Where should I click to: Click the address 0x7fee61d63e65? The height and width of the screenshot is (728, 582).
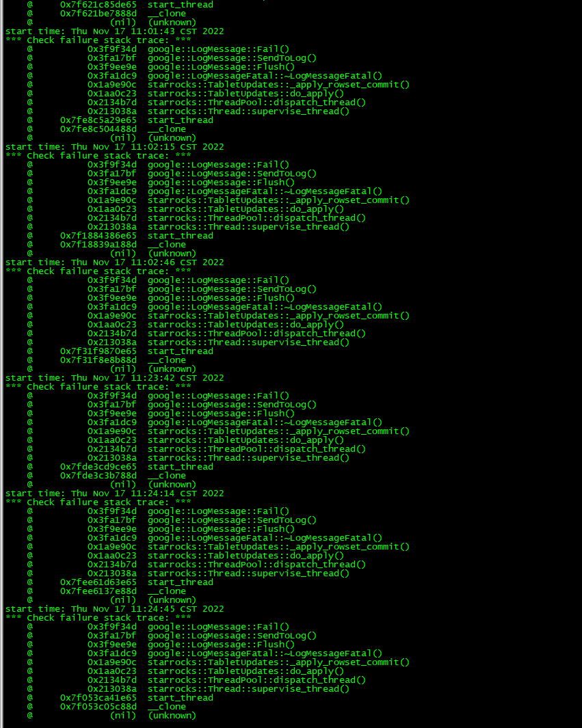tap(98, 582)
